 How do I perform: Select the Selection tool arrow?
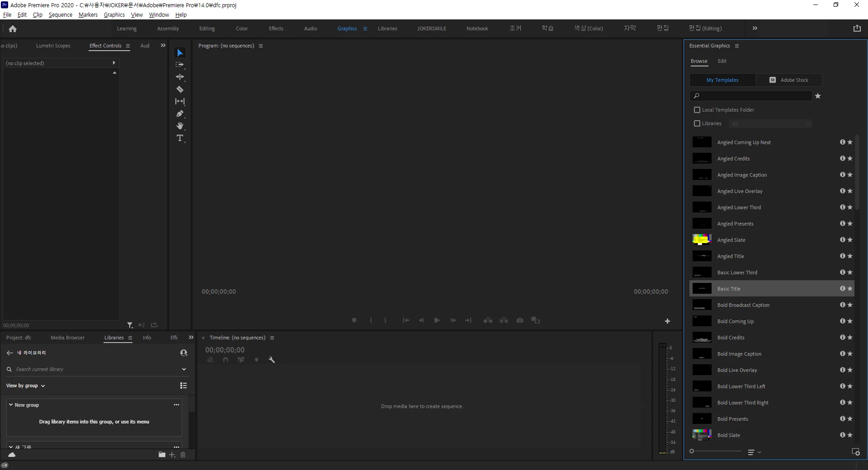pos(180,53)
